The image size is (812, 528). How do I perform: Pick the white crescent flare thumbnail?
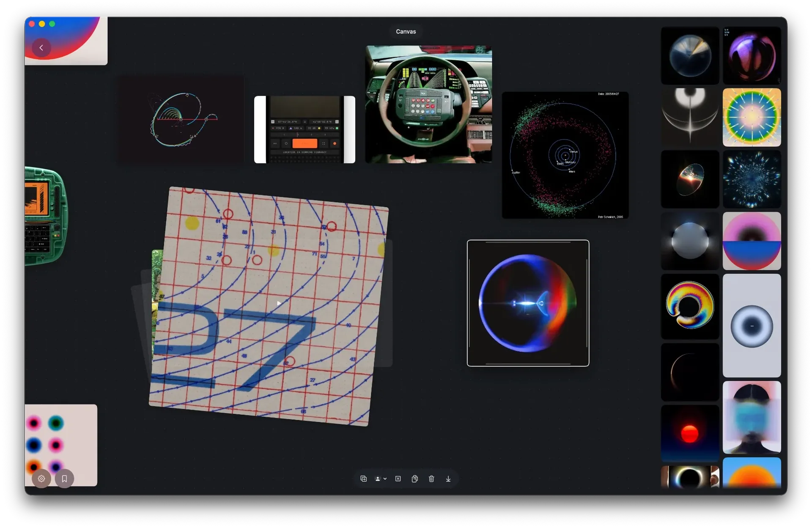(690, 117)
